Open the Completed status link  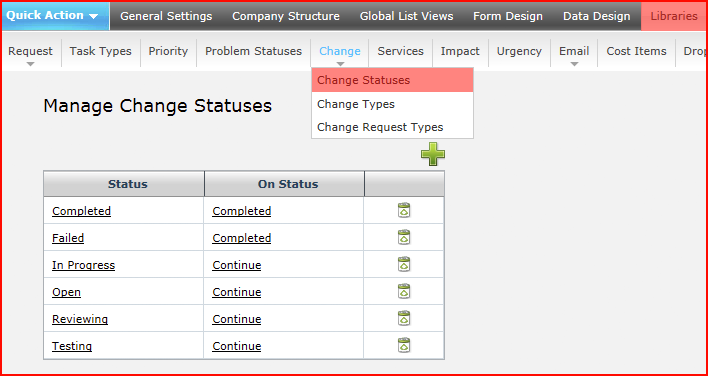81,211
